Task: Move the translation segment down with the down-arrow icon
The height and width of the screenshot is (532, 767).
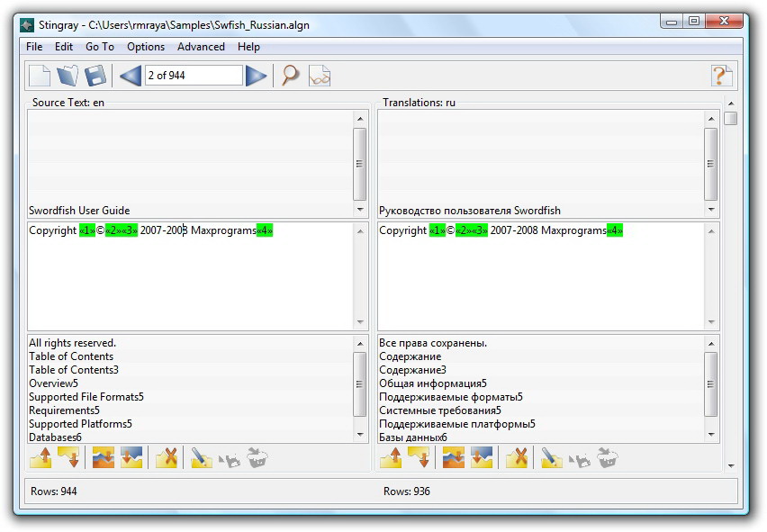Action: click(x=419, y=458)
